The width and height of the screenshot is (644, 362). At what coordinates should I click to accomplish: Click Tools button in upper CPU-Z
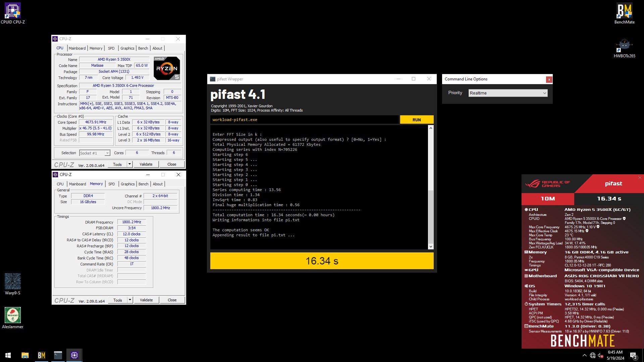click(x=117, y=164)
